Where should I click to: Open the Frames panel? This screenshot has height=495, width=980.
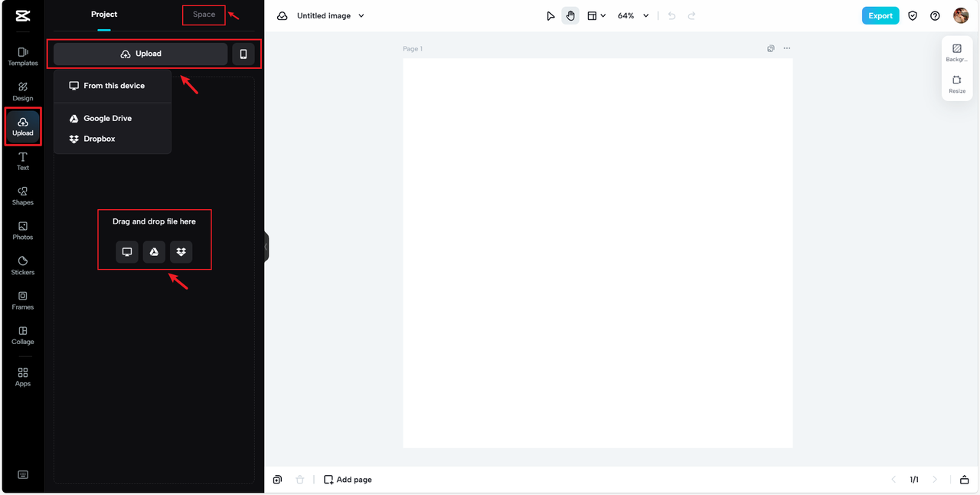pos(23,300)
